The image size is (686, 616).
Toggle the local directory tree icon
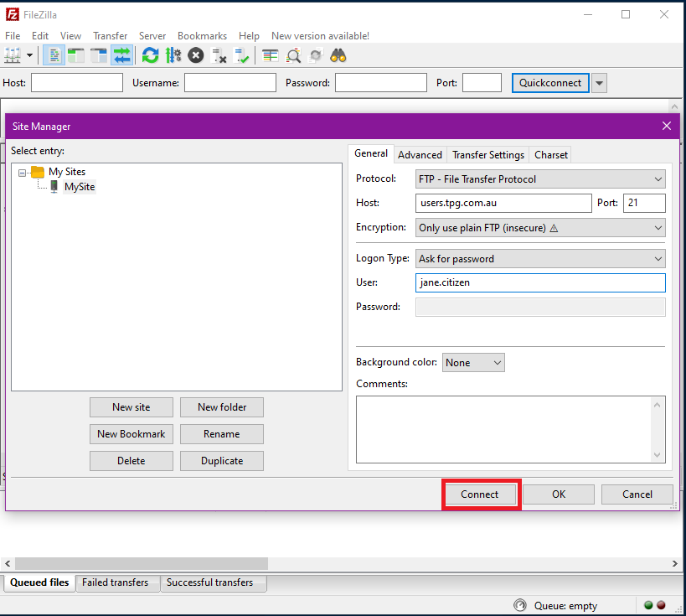[x=74, y=54]
